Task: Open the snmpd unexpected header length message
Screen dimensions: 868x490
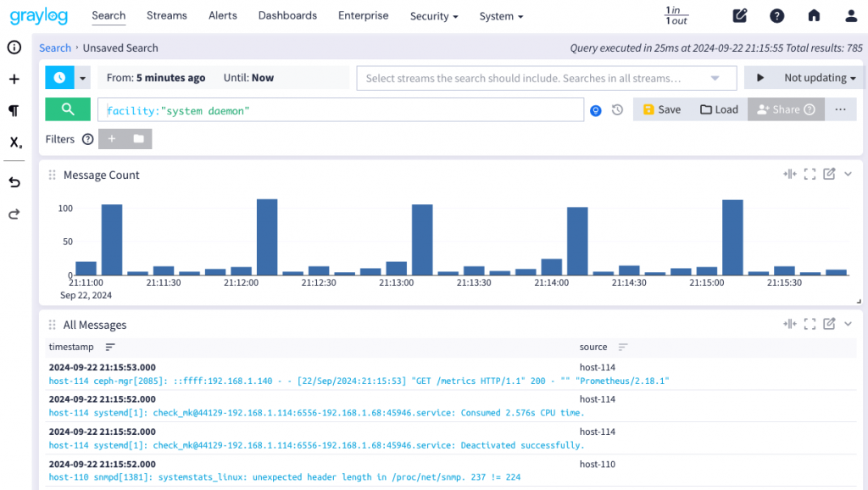Action: click(285, 477)
